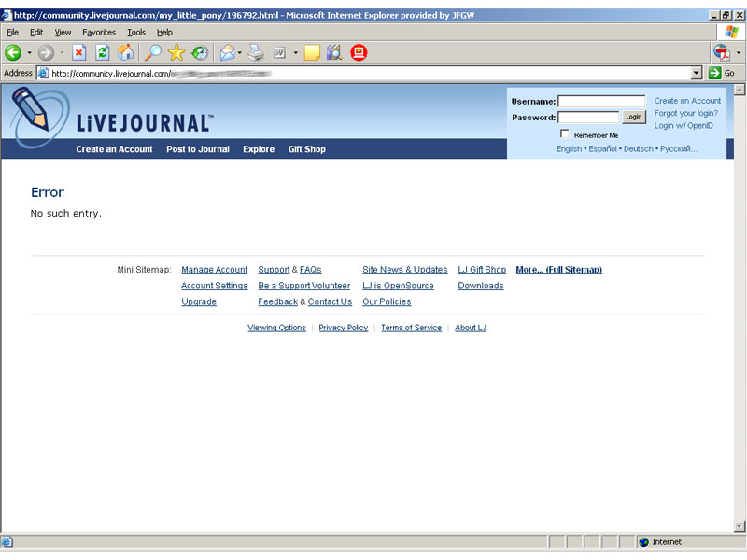Click the Username input field
This screenshot has height=560, width=747.
pos(601,101)
